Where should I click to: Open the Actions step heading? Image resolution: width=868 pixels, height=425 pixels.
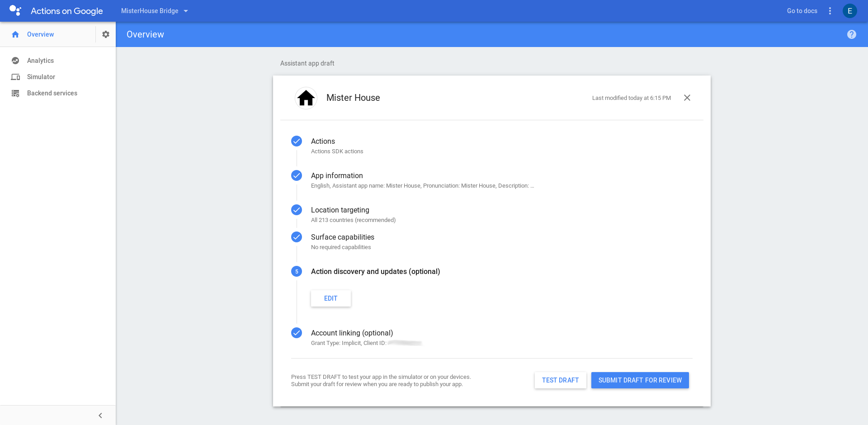323,142
